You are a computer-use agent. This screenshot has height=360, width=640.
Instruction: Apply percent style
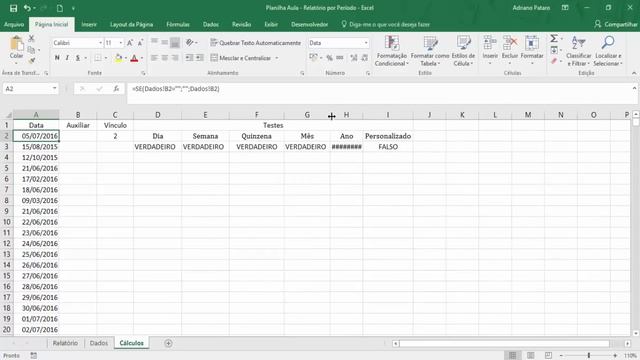329,58
